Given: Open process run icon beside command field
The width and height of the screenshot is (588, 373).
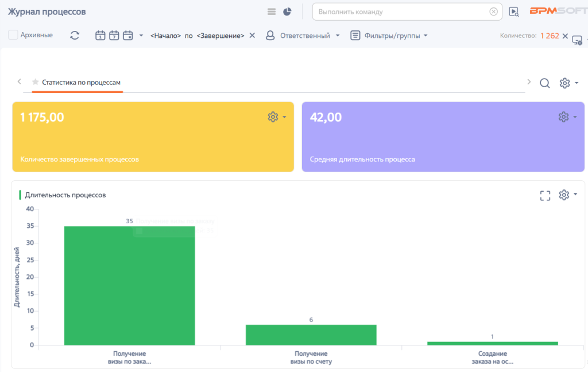Looking at the screenshot, I should coord(514,11).
